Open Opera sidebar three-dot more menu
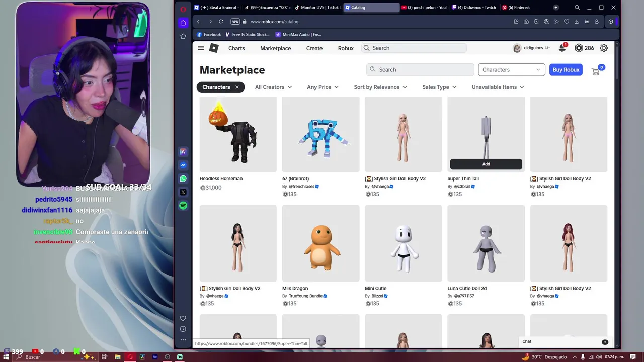 coord(183,340)
